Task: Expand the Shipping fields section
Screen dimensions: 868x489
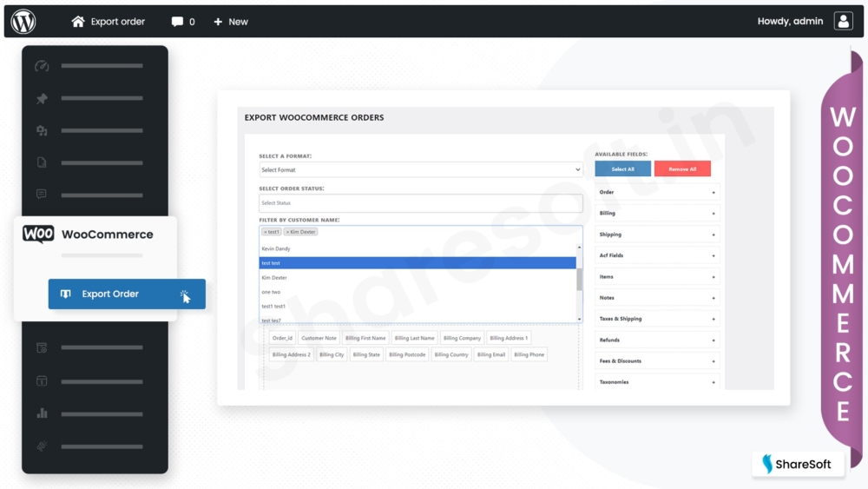Action: pyautogui.click(x=657, y=235)
